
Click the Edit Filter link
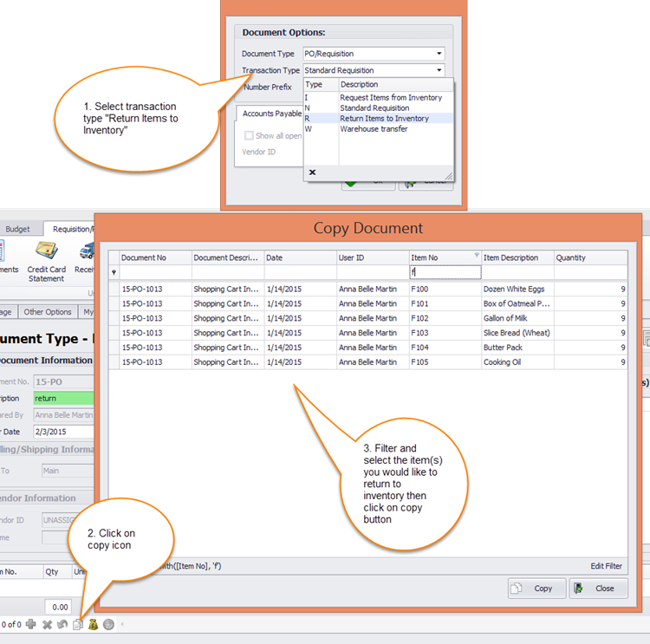[606, 566]
